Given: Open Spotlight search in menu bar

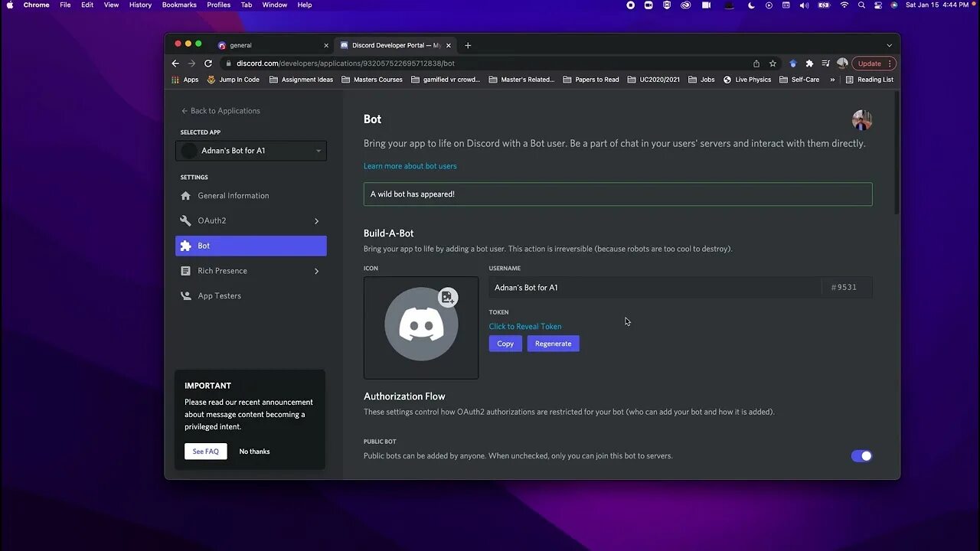Looking at the screenshot, I should (x=861, y=5).
